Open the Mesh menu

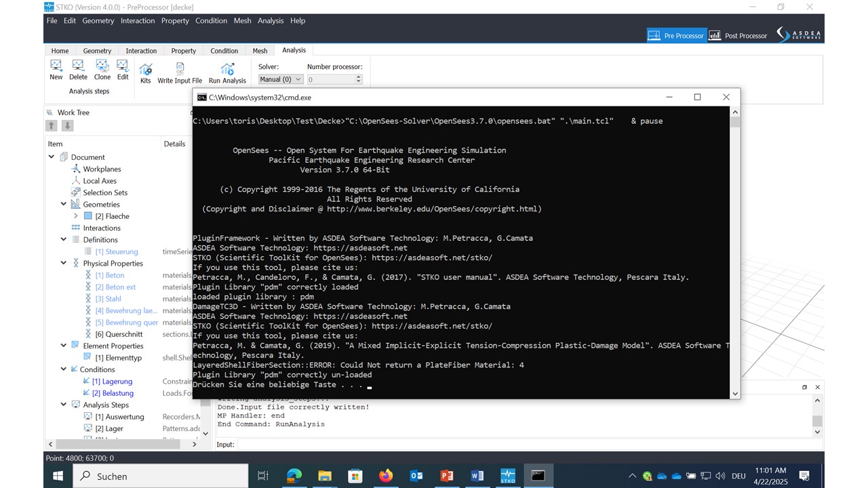(x=242, y=20)
